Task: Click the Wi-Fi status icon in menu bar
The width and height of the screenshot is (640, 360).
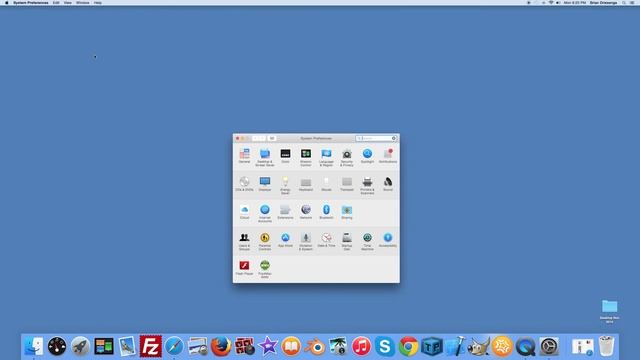Action: (x=551, y=3)
